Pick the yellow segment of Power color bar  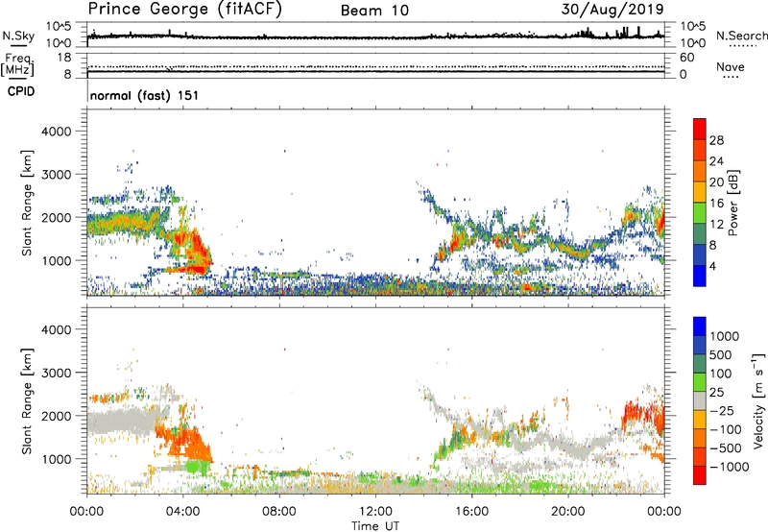(x=700, y=192)
